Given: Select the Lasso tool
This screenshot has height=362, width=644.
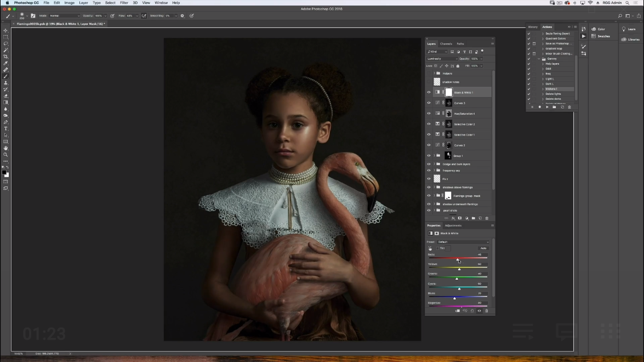Looking at the screenshot, I should (6, 44).
